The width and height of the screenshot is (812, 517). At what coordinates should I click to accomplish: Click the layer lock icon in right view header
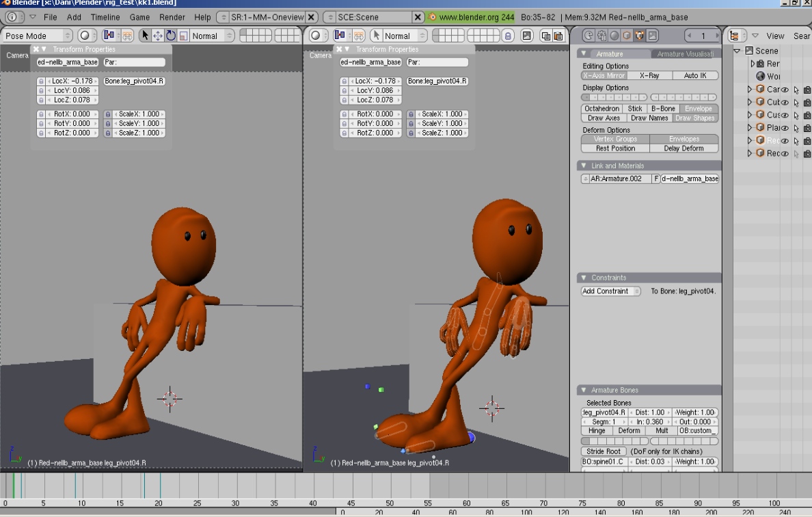[508, 36]
